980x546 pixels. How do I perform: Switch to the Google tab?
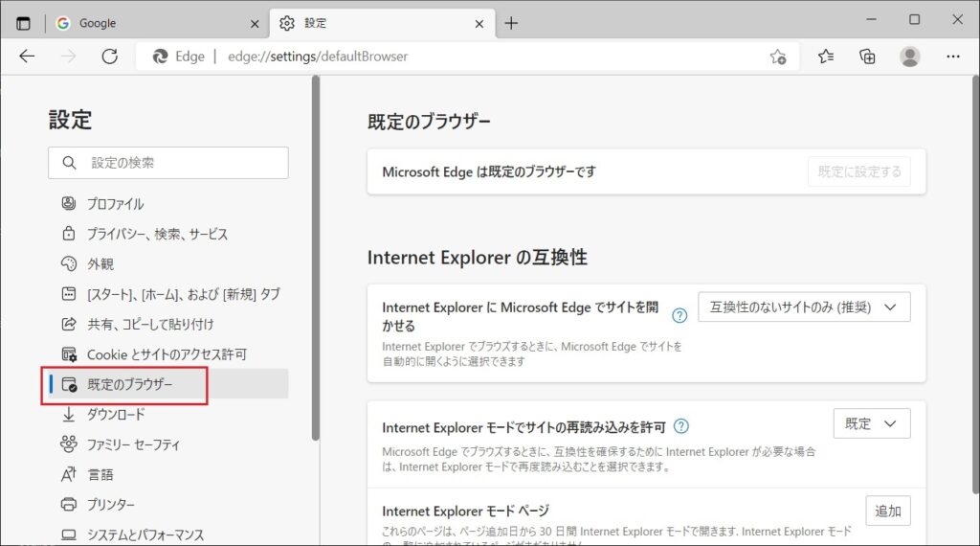[158, 23]
